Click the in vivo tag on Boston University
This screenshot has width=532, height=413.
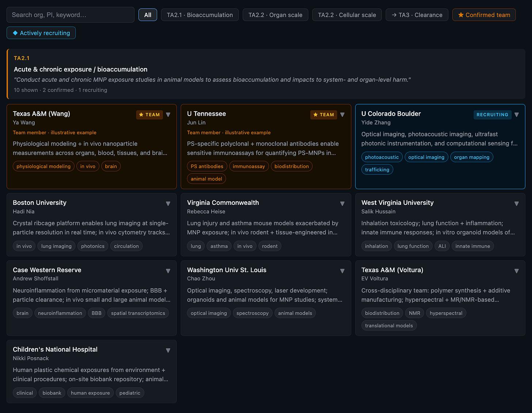[24, 246]
